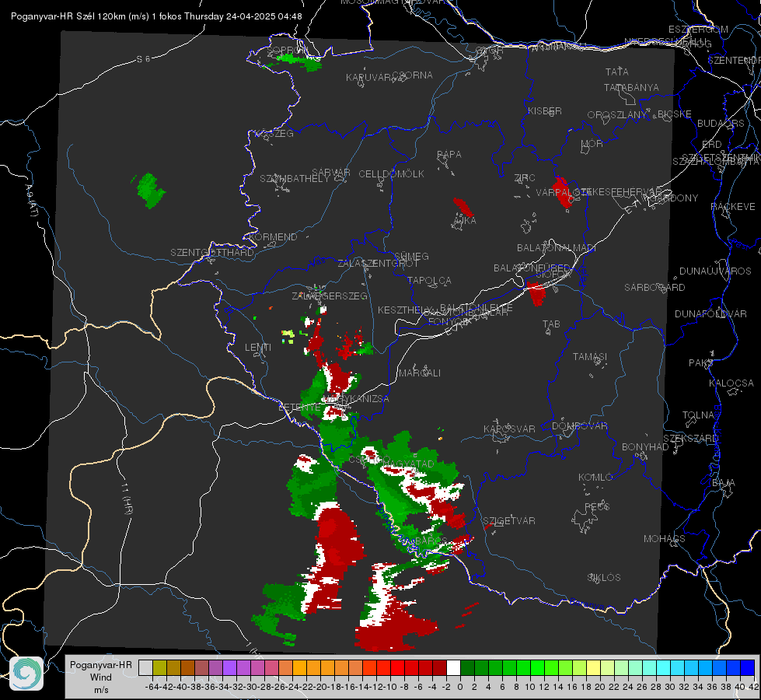This screenshot has width=761, height=700.
Task: Select the BALATONALMADI town label
Action: (x=557, y=248)
